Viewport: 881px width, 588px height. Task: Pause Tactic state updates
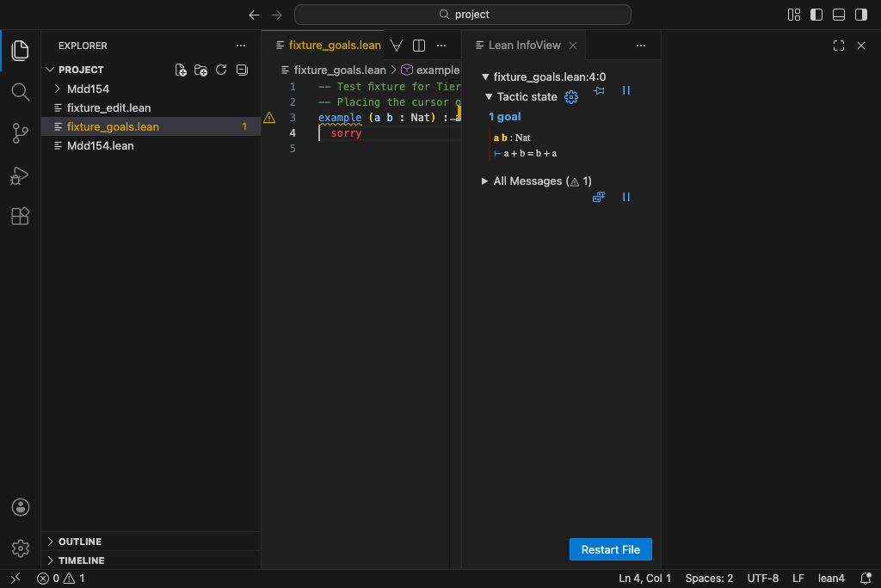pyautogui.click(x=626, y=90)
